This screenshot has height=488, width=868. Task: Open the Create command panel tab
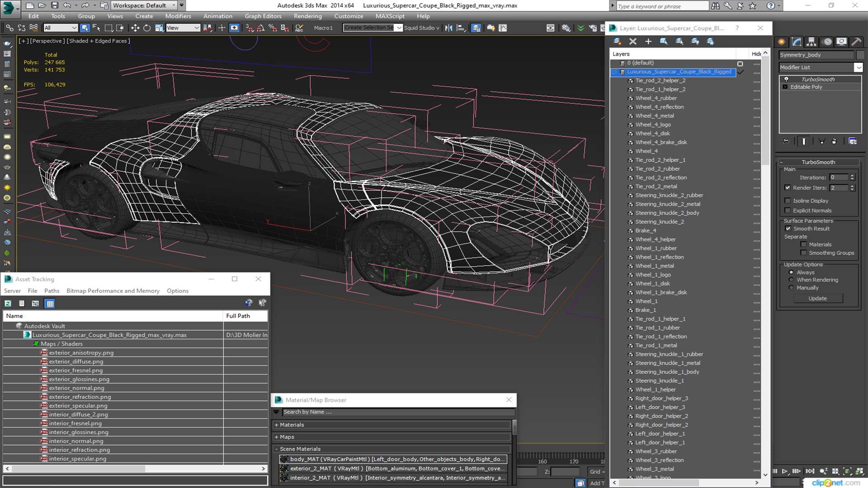pos(782,42)
